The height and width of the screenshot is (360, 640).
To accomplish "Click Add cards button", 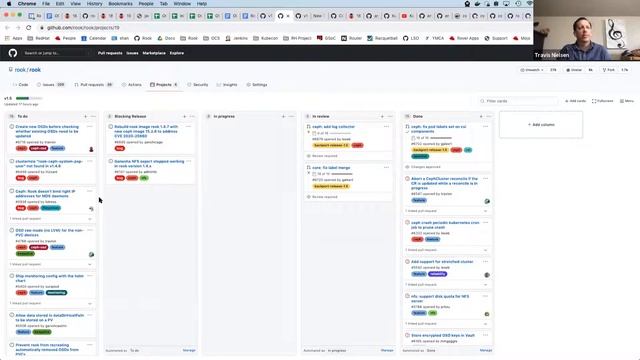I will (x=575, y=101).
